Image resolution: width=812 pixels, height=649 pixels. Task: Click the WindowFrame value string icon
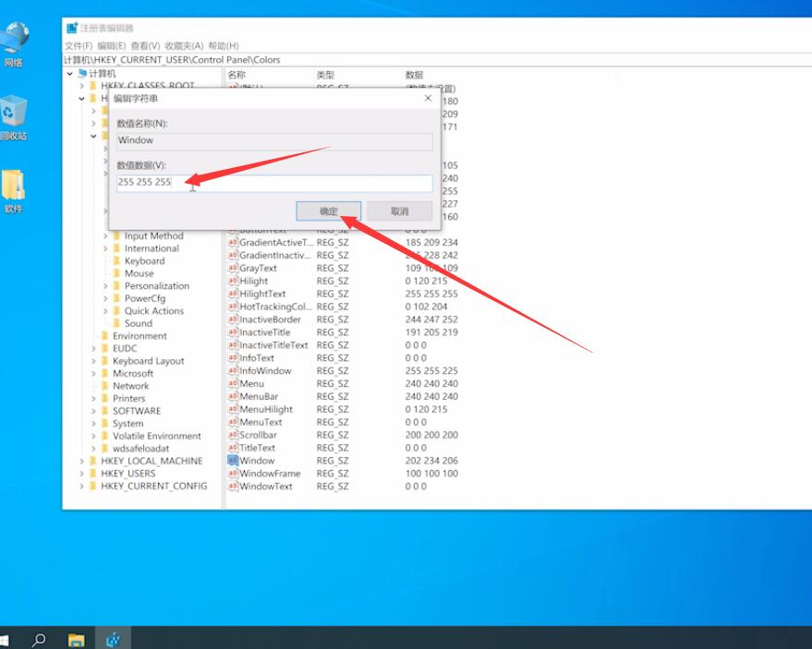[x=233, y=474]
